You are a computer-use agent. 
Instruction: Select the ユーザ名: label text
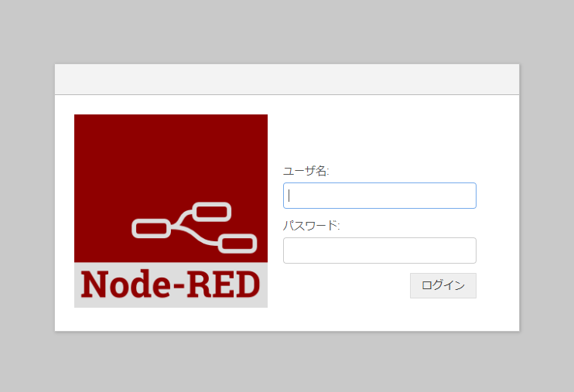point(306,171)
